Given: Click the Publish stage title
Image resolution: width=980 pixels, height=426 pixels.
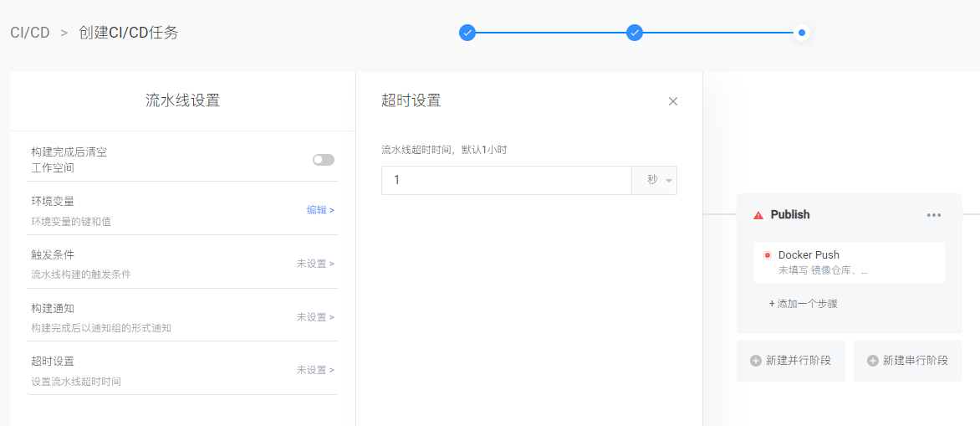Looking at the screenshot, I should (x=790, y=215).
